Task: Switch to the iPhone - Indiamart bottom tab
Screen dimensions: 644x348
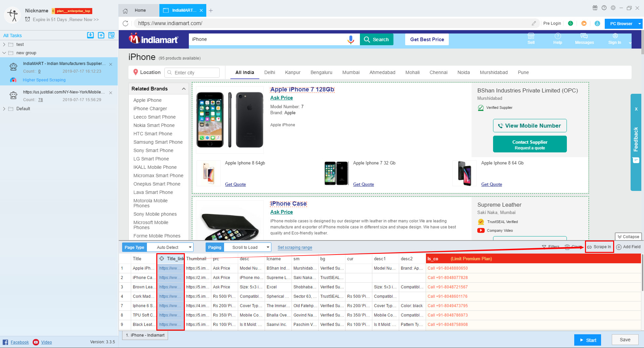Action: click(x=145, y=335)
